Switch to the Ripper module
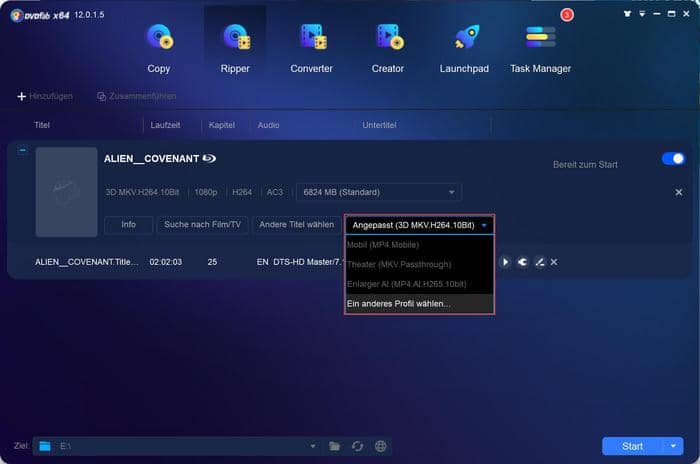The image size is (700, 464). click(x=235, y=48)
